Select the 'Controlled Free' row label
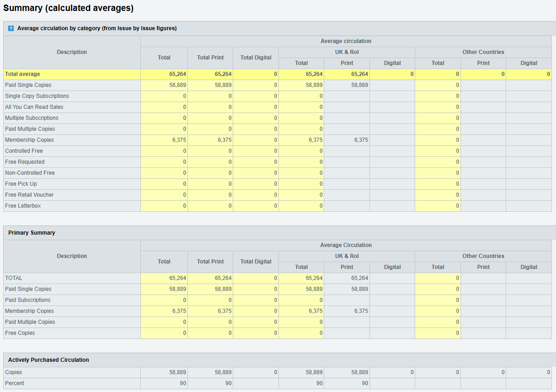This screenshot has height=392, width=556. 24,151
